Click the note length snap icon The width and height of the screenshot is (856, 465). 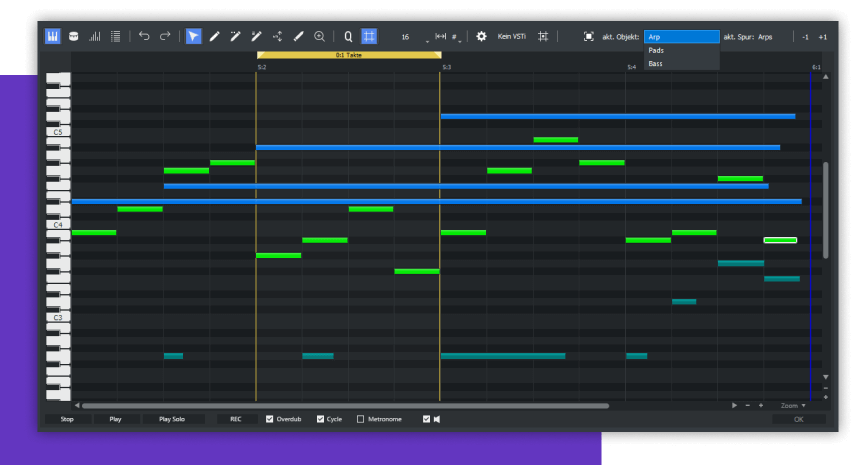441,36
